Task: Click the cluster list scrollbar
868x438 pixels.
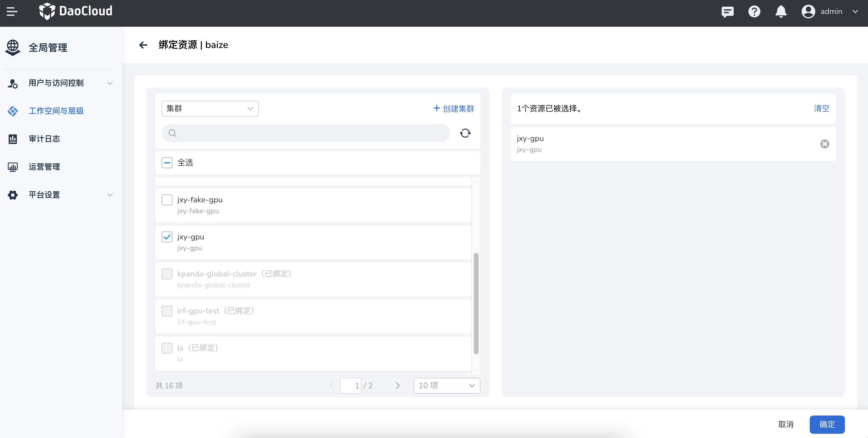Action: (x=476, y=303)
